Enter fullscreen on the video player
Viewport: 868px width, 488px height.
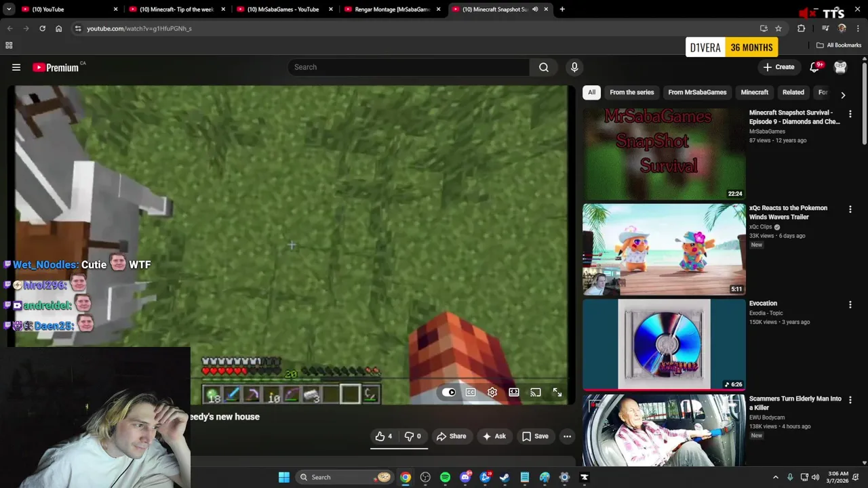557,392
